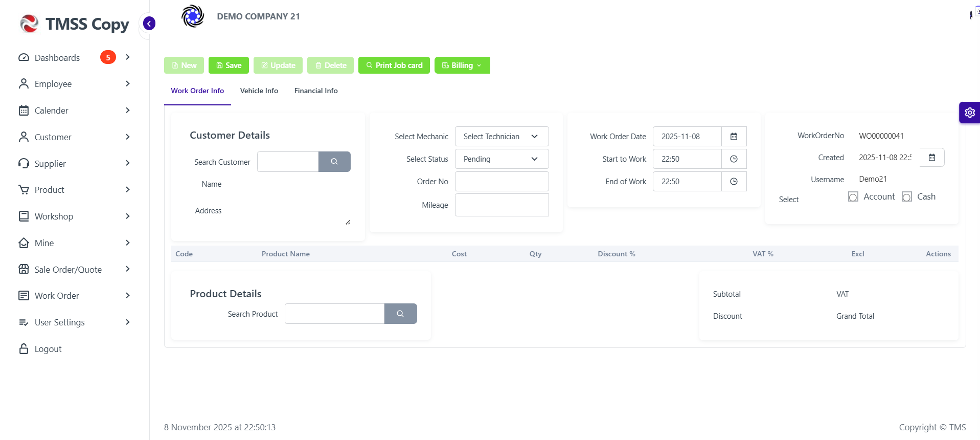Expand the Work Order menu chevron

128,295
